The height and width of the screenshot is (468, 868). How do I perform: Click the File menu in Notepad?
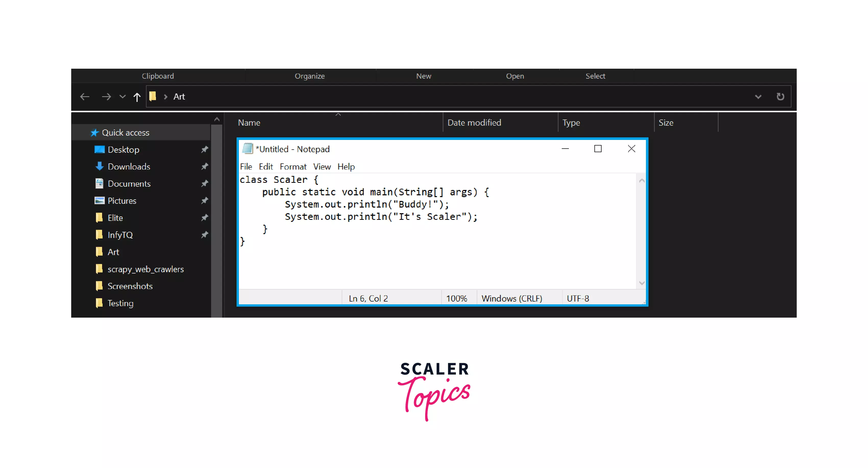click(246, 166)
